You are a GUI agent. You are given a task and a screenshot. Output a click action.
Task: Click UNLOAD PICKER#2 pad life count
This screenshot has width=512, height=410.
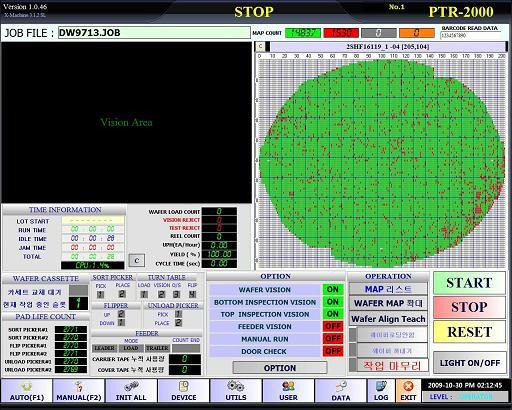[71, 369]
